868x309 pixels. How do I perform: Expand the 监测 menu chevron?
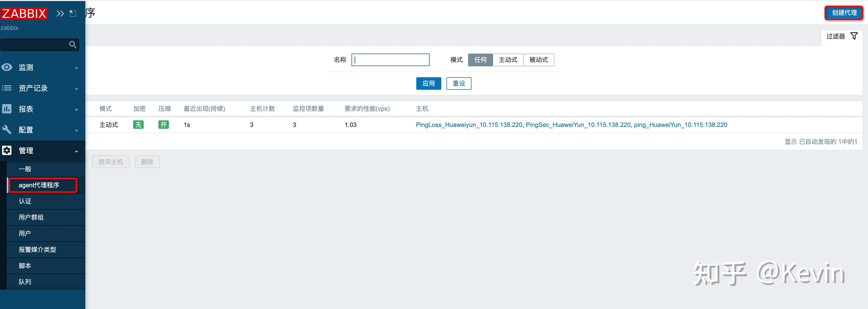pyautogui.click(x=76, y=68)
